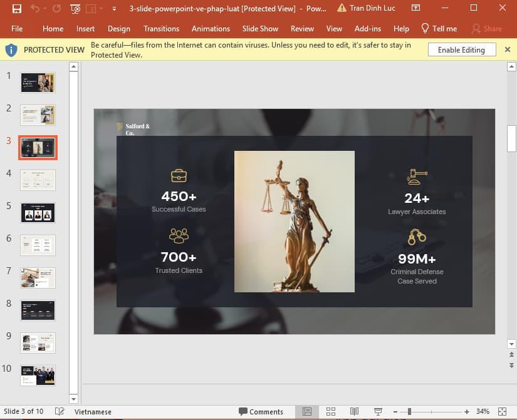This screenshot has width=517, height=420.
Task: Change the Vietnamese language setting
Action: click(93, 411)
